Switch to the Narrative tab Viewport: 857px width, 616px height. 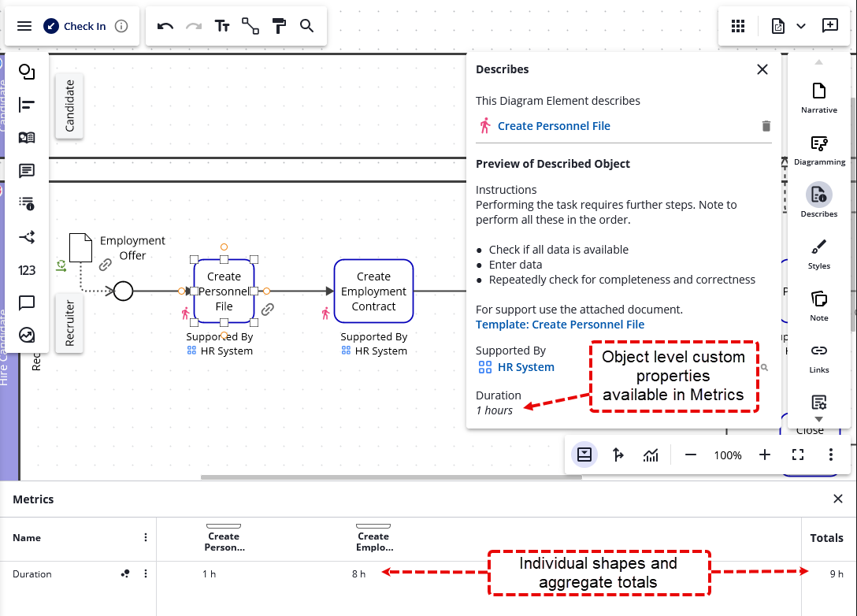coord(819,98)
